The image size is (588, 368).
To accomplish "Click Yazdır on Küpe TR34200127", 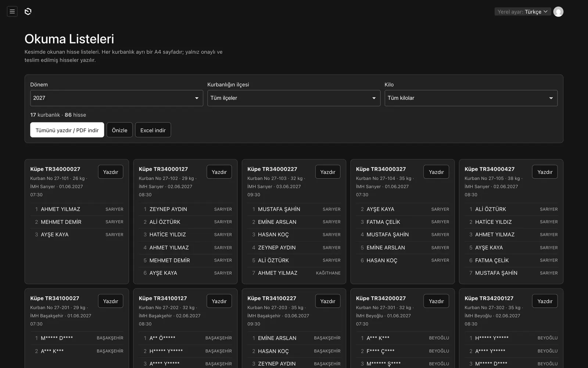I will (x=545, y=301).
